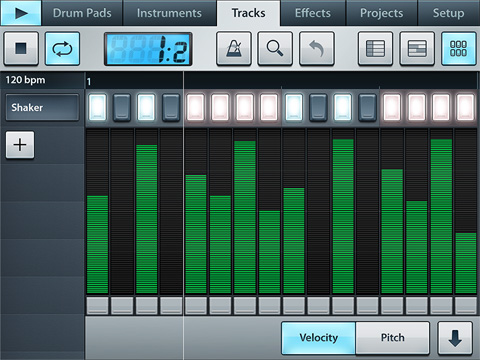Toggle Shaker step 4 pad

171,107
